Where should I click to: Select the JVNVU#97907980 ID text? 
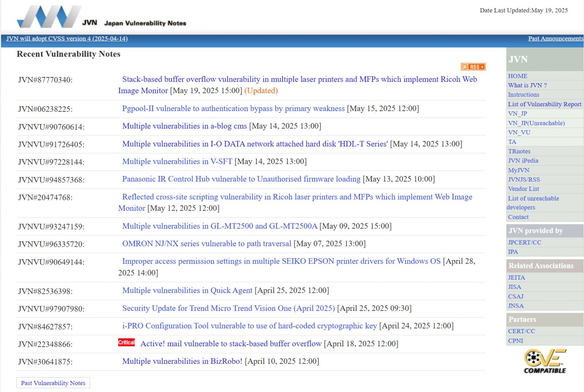pos(51,309)
